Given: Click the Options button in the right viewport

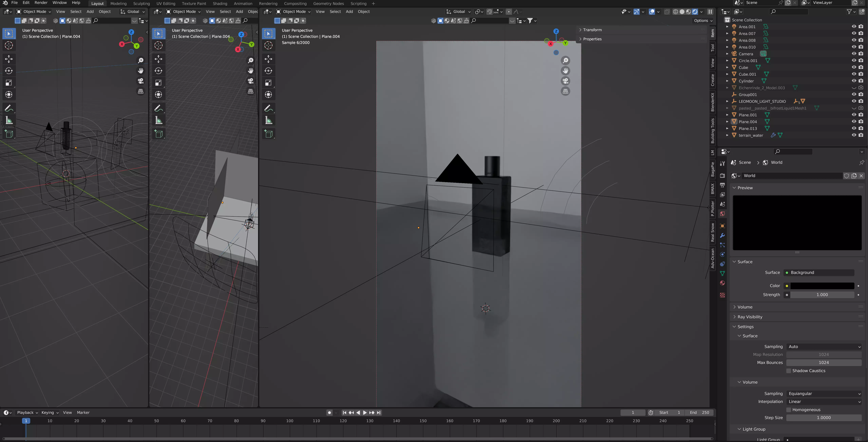Looking at the screenshot, I should pyautogui.click(x=703, y=21).
